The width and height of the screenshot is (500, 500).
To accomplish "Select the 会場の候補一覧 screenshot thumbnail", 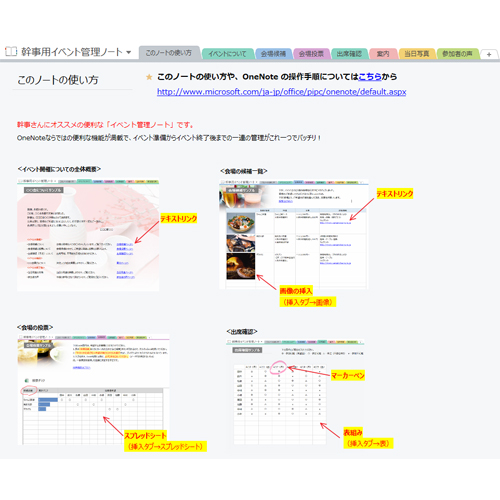I will tap(294, 234).
